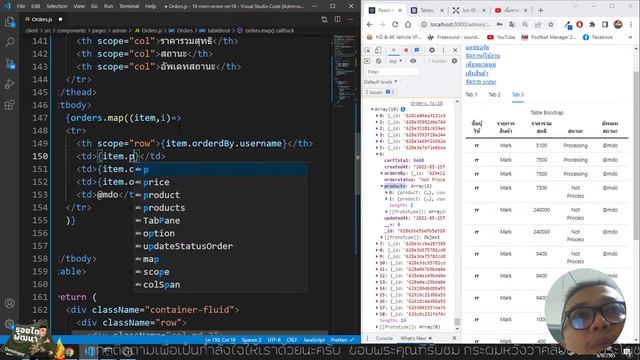Screen dimensions: 640x360
Task: Open the editor More Actions ellipsis
Action: point(350,19)
